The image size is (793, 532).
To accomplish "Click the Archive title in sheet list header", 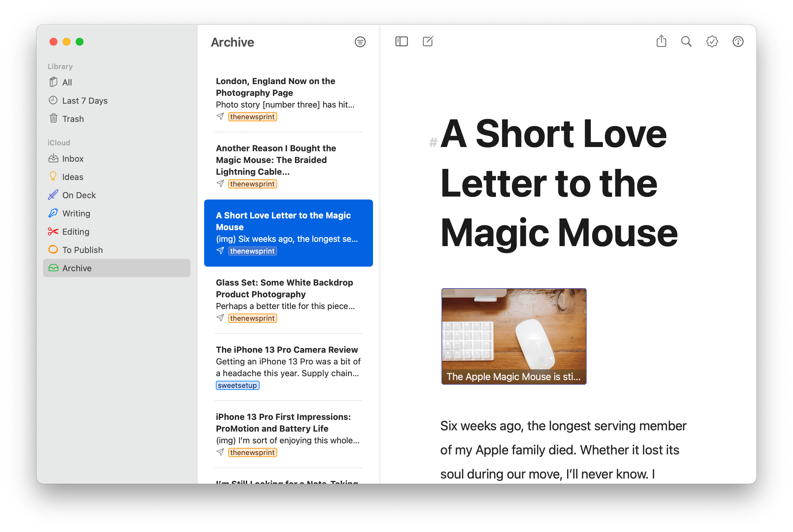I will (232, 42).
